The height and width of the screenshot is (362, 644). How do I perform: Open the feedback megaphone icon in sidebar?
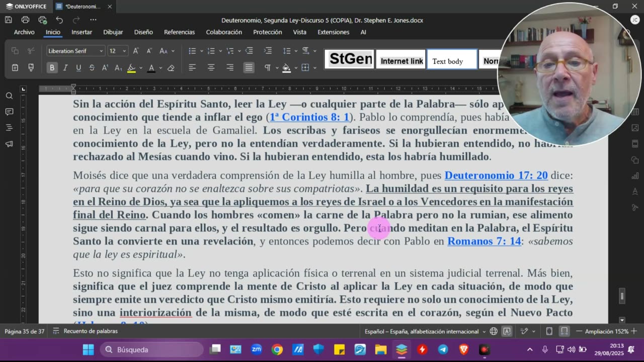(x=9, y=144)
